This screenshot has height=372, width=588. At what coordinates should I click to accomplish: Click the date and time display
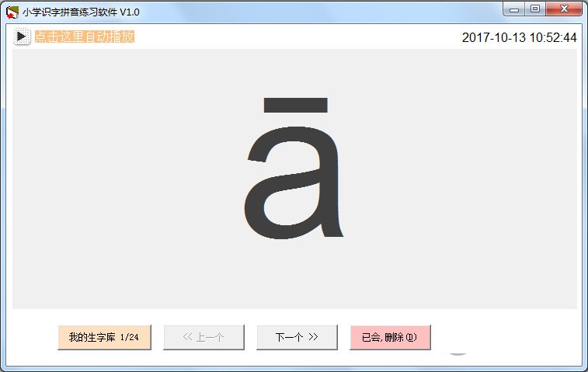[x=519, y=37]
